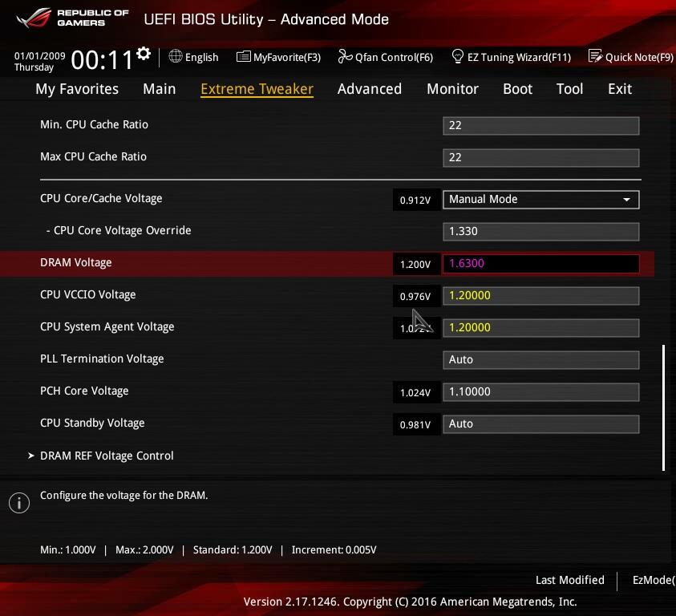Select the CPU VCCIO Voltage label
This screenshot has width=676, height=616.
click(x=88, y=294)
